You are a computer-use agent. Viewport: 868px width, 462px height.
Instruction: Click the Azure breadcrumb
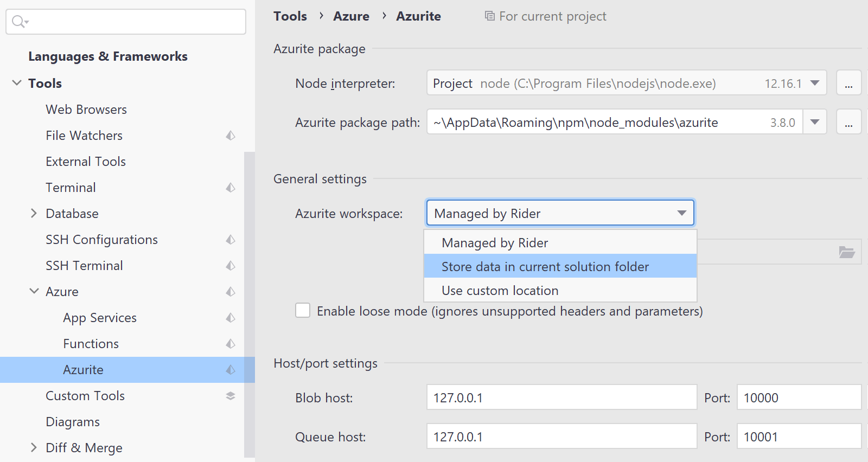tap(351, 16)
